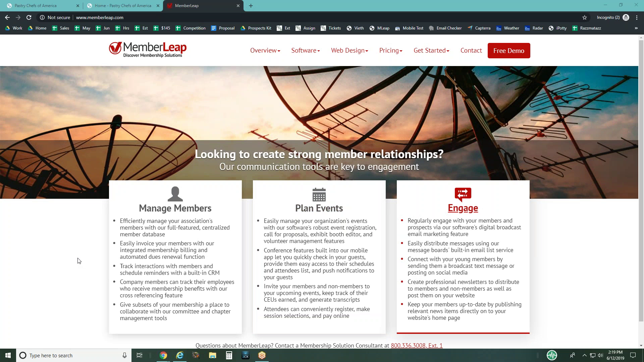Open the Capterra bookmark
Viewport: 644px width, 362px height.
coord(479,28)
